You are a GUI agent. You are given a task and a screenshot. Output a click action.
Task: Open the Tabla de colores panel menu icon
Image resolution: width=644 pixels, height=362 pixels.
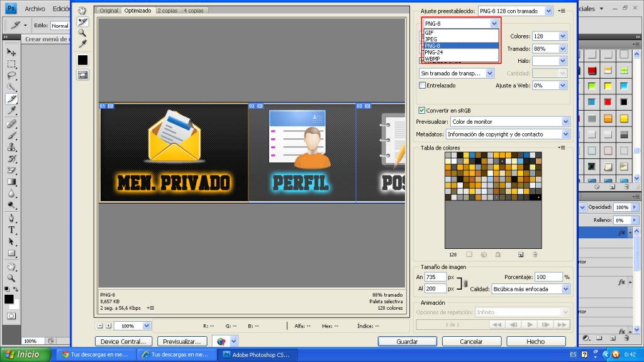click(562, 148)
